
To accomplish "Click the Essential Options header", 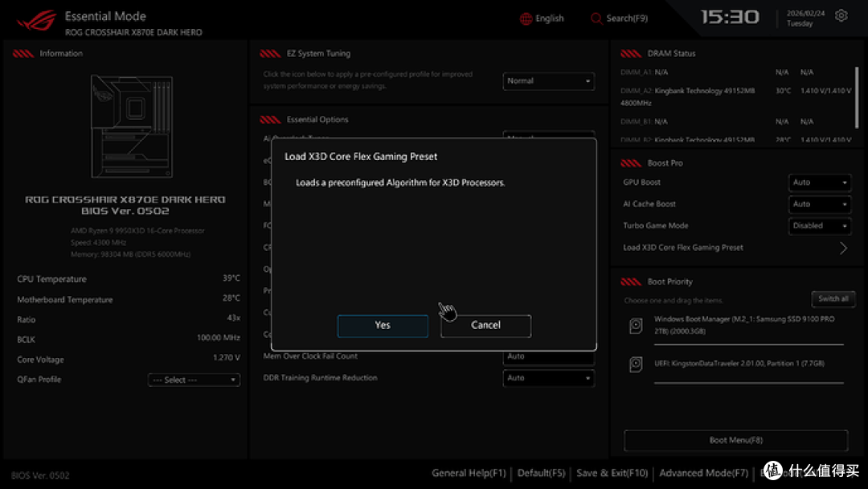I will [x=317, y=120].
